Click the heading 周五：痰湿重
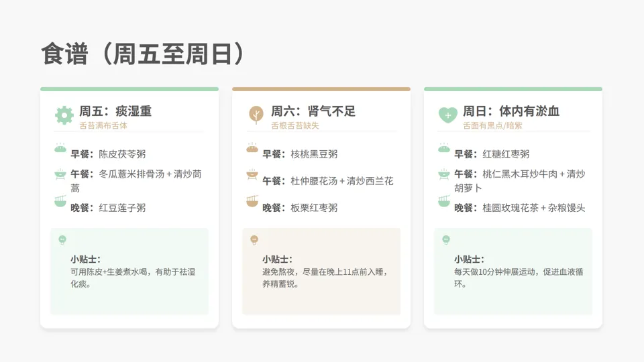This screenshot has height=362, width=644. point(115,111)
